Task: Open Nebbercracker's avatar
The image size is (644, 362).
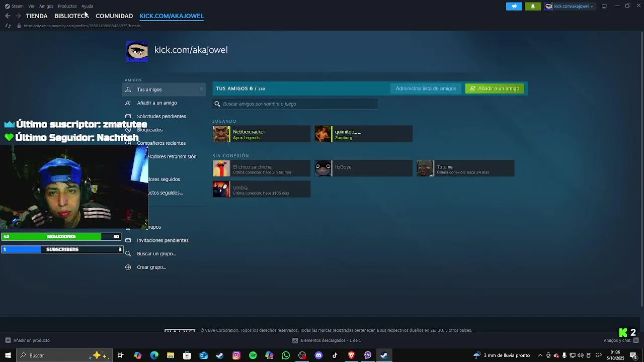Action: click(x=221, y=134)
